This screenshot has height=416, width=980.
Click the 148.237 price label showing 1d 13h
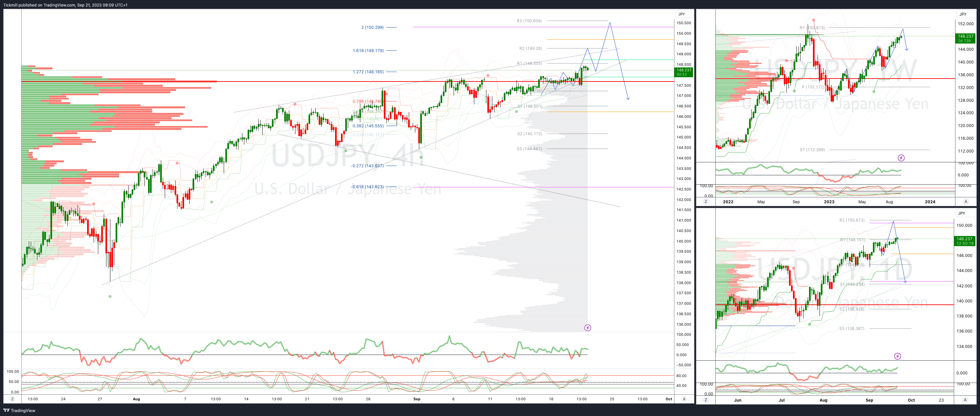(965, 38)
